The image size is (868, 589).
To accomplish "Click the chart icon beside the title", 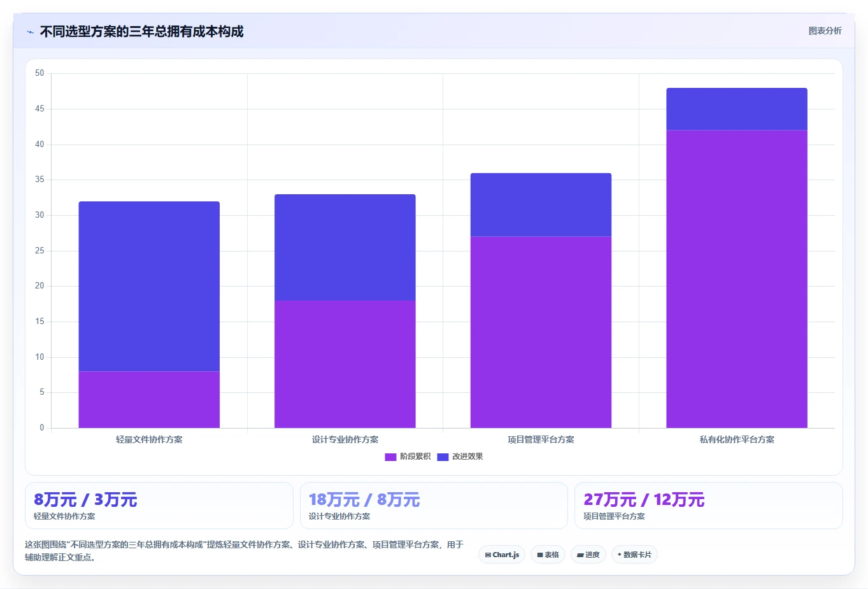I will coord(30,32).
